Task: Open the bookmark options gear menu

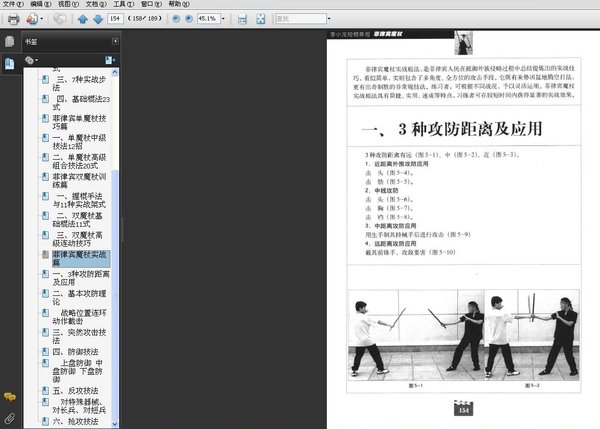Action: pos(31,60)
